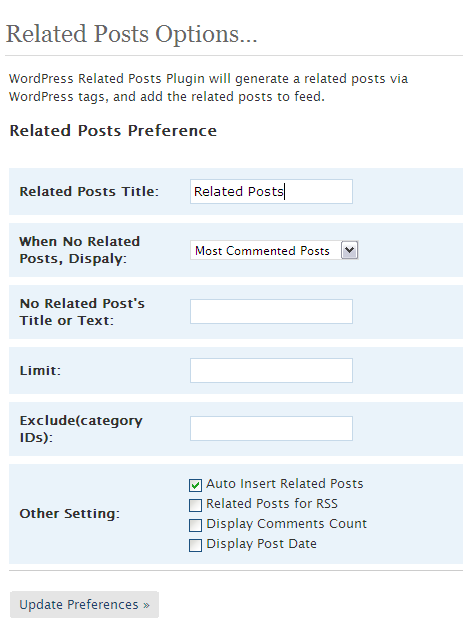Uncheck the Auto Insert Related Posts checkbox
This screenshot has width=470, height=633.
[195, 485]
